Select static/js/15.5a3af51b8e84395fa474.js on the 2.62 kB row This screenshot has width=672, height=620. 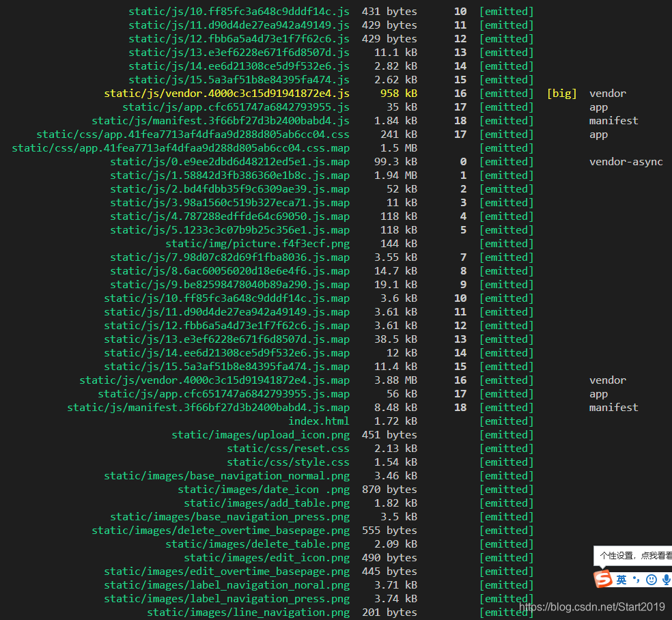point(239,80)
